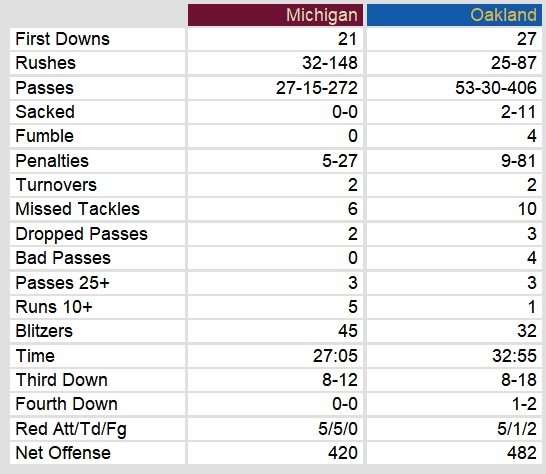Click the Bad Passes row label

[x=63, y=258]
